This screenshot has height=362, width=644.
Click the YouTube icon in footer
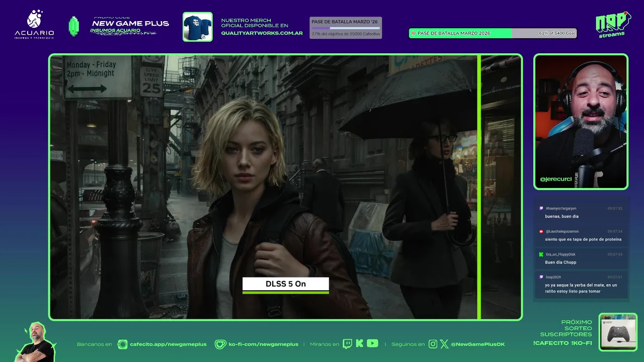372,343
